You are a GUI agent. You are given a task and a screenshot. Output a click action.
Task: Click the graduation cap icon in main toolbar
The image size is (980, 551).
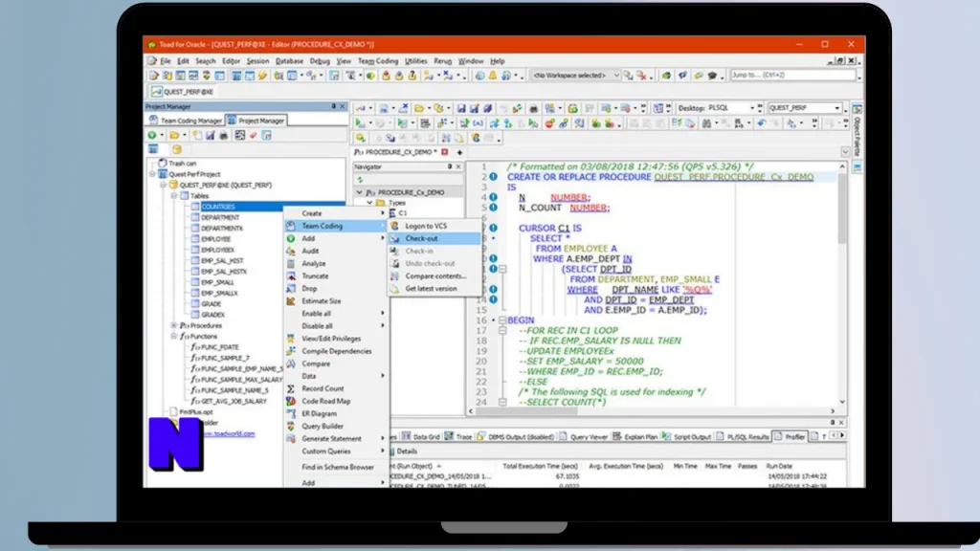[712, 76]
